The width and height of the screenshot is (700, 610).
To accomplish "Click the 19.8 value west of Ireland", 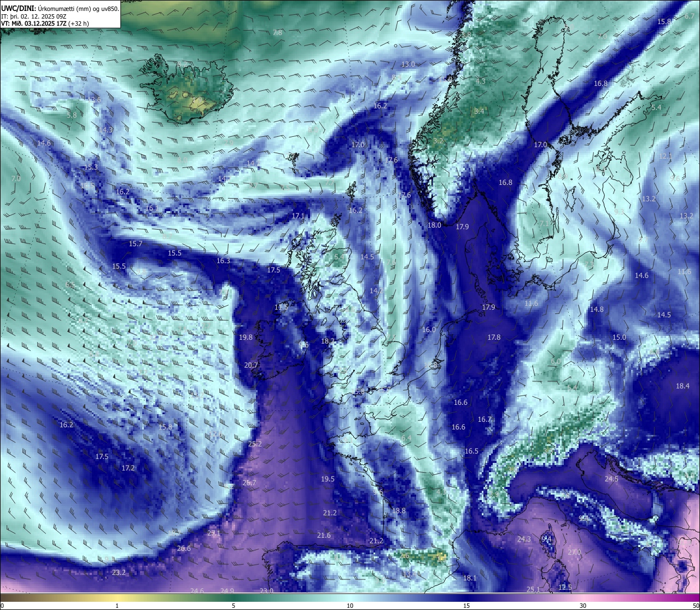I will (x=246, y=338).
